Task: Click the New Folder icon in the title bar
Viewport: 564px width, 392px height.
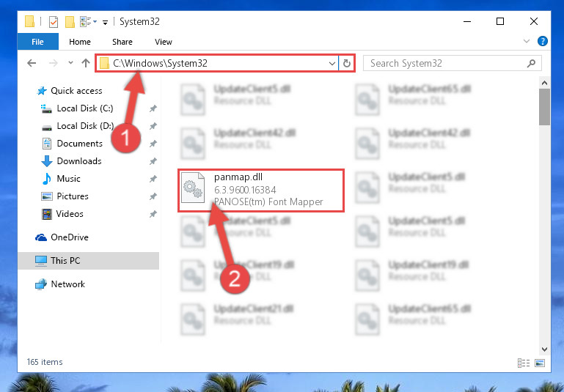Action: point(70,21)
